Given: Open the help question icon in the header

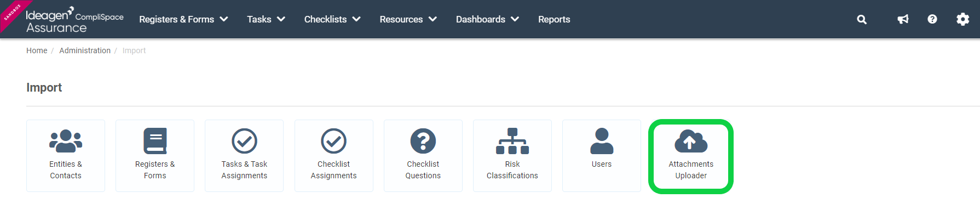Looking at the screenshot, I should [932, 19].
